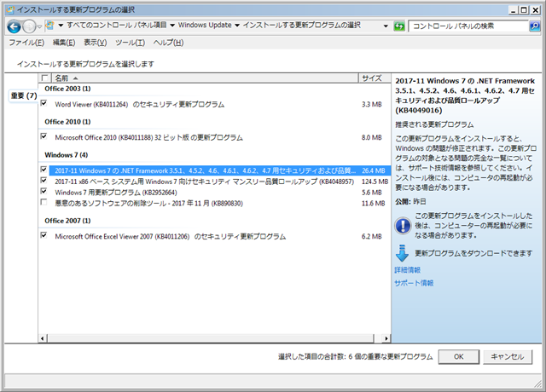Uncheck KB4048957 monthly rollup checkbox
The image size is (546, 392).
pyautogui.click(x=44, y=181)
